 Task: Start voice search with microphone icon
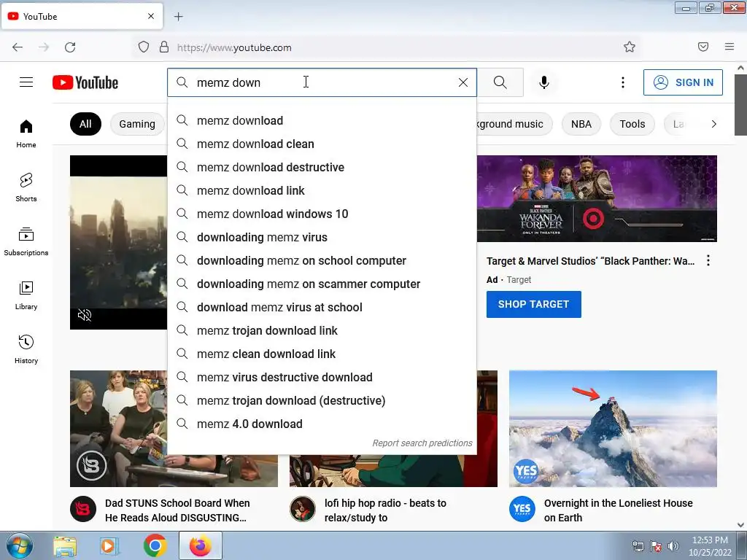543,82
